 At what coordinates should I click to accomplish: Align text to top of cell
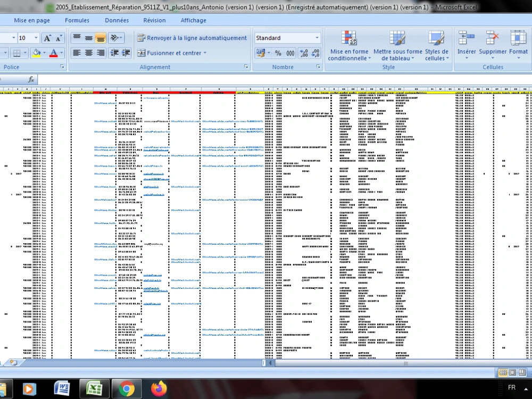coord(77,38)
